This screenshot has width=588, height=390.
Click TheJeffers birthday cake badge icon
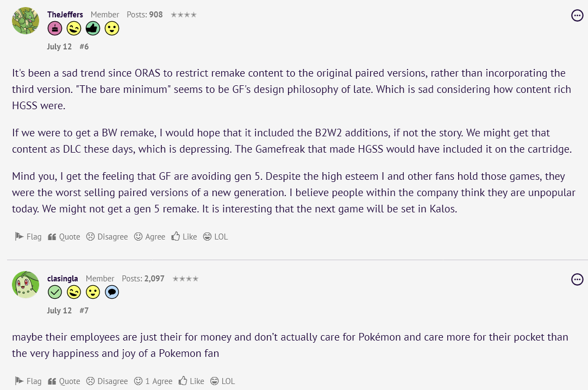(55, 28)
